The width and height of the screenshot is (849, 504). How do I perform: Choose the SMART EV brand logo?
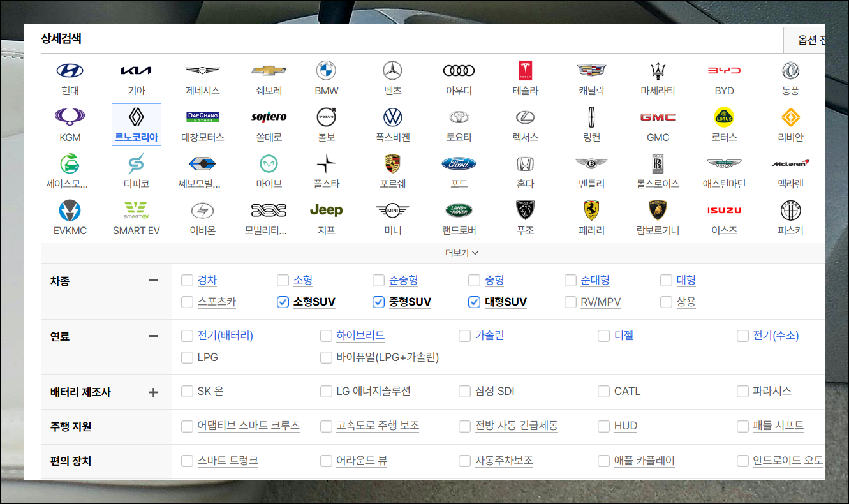point(137,211)
